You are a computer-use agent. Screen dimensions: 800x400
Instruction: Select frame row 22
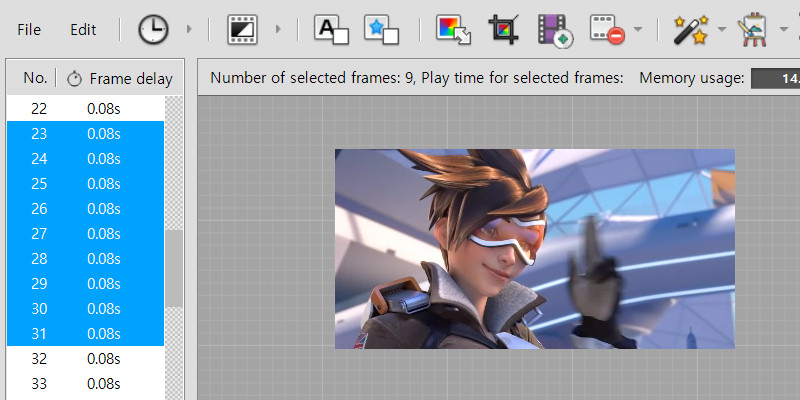point(86,109)
